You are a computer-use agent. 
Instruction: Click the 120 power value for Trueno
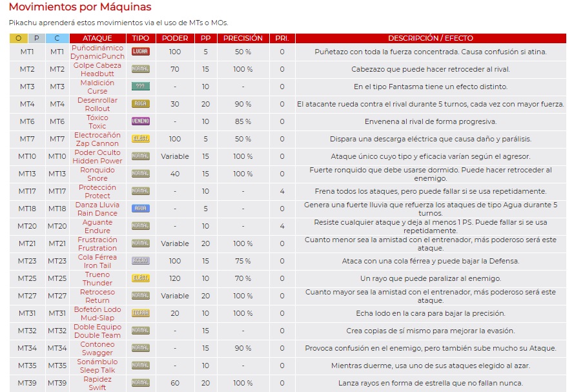click(175, 278)
